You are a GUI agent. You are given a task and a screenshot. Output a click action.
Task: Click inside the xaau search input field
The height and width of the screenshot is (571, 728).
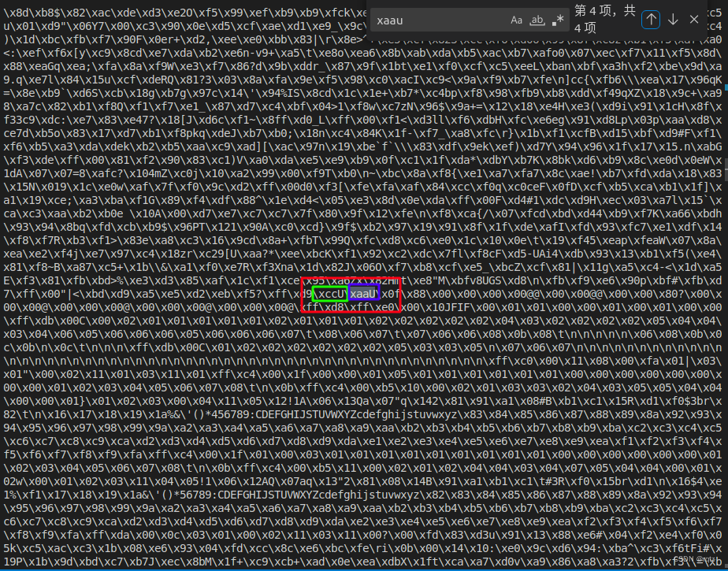(x=441, y=20)
